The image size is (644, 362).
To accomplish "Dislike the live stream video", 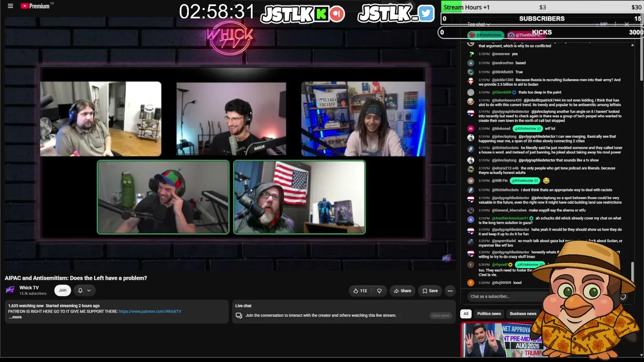I will (x=379, y=291).
